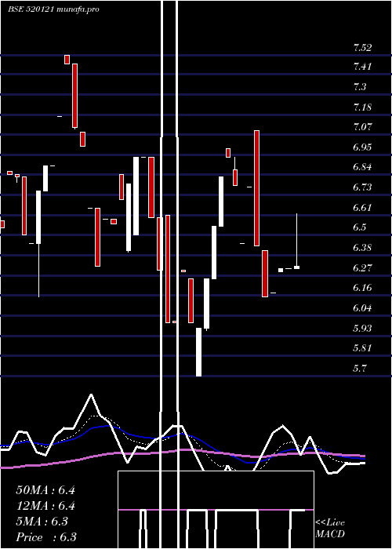Click the 6.16 price axis label
Viewport: 392px width, 549px height.
(362, 288)
